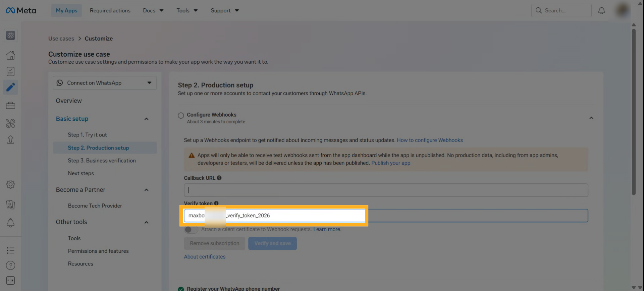
Task: Open the wrench tools icon in sidebar
Action: point(10,123)
